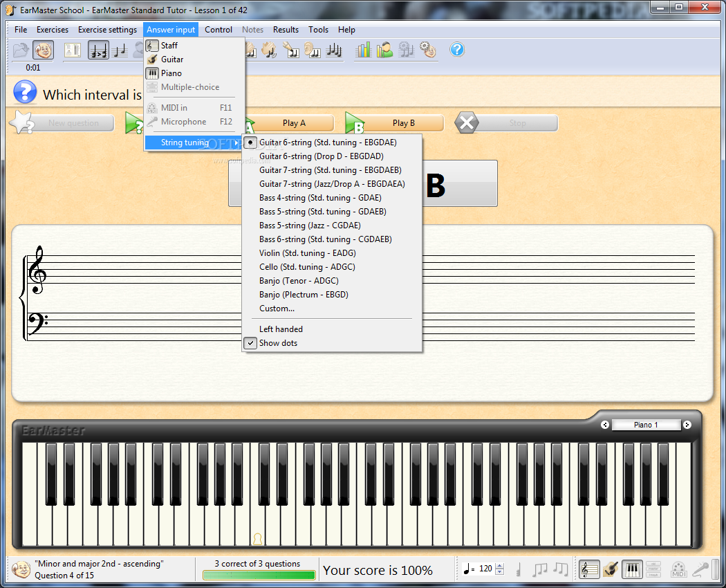Open the Help menu

(x=346, y=30)
